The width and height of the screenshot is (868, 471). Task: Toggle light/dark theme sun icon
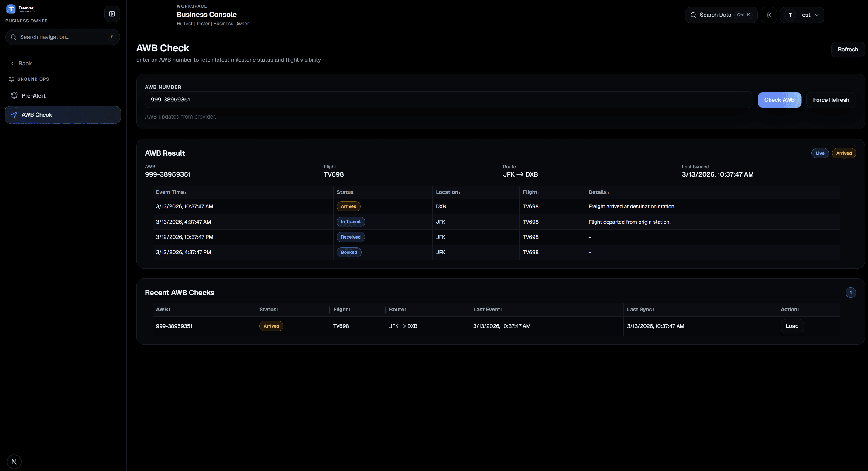coord(769,15)
